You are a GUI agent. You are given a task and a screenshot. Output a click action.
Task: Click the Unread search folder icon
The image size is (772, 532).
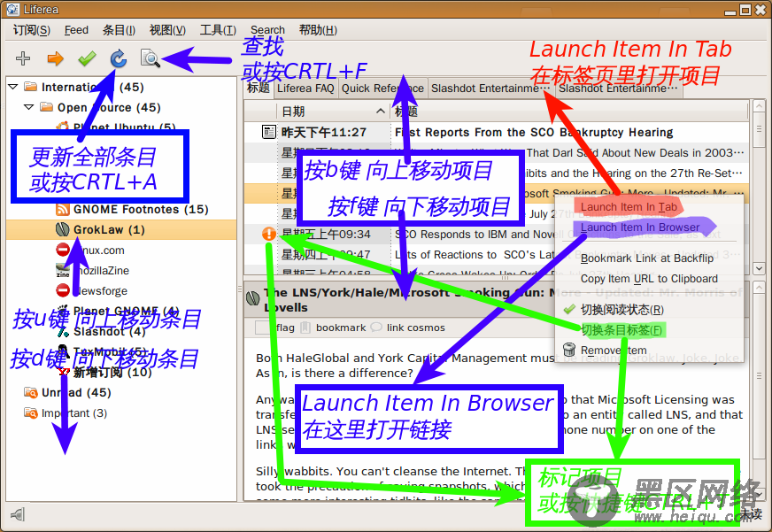coord(30,393)
